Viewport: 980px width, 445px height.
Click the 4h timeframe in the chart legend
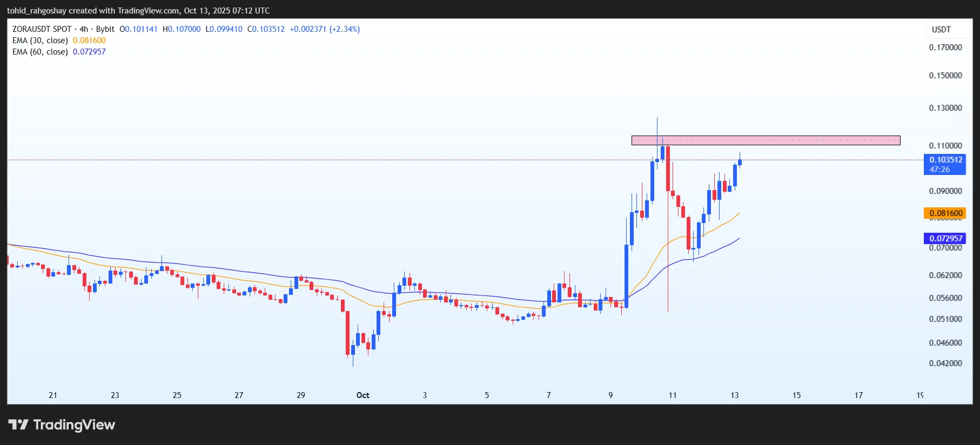[84, 29]
